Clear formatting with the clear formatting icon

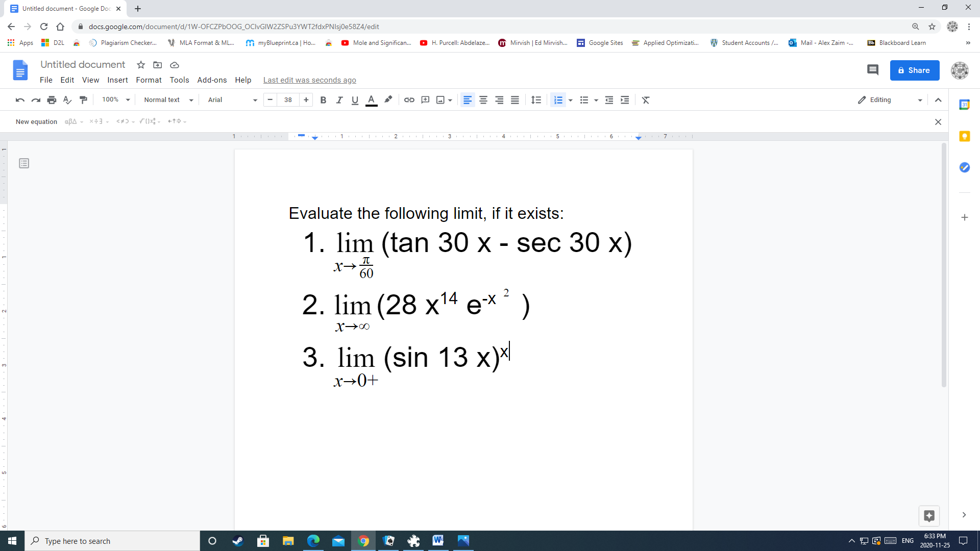(645, 99)
